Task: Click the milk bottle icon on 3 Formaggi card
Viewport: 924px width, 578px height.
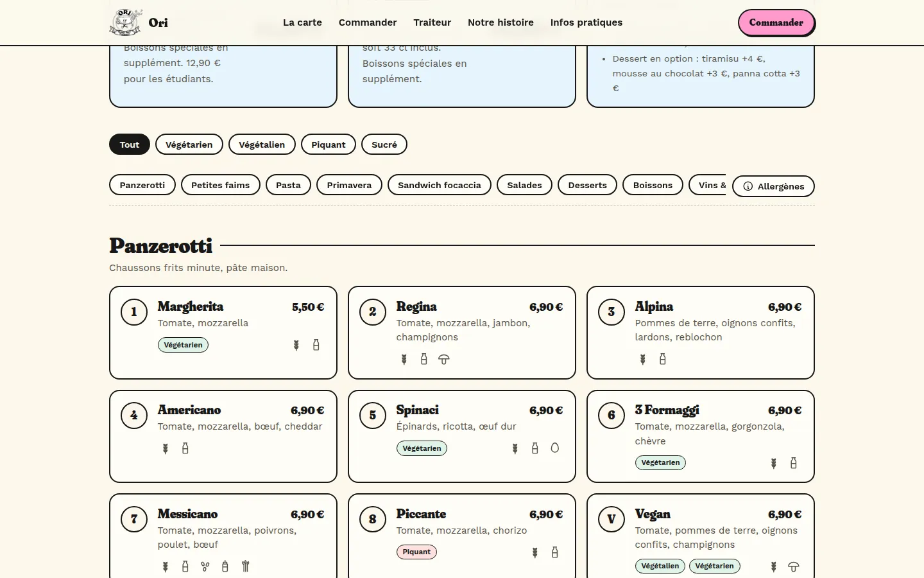Action: click(794, 463)
